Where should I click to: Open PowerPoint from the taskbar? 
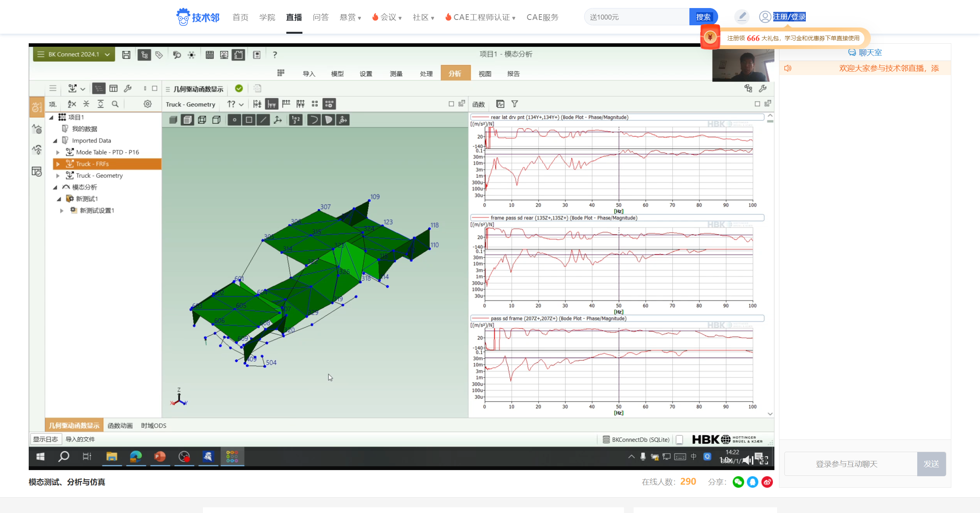pos(160,456)
